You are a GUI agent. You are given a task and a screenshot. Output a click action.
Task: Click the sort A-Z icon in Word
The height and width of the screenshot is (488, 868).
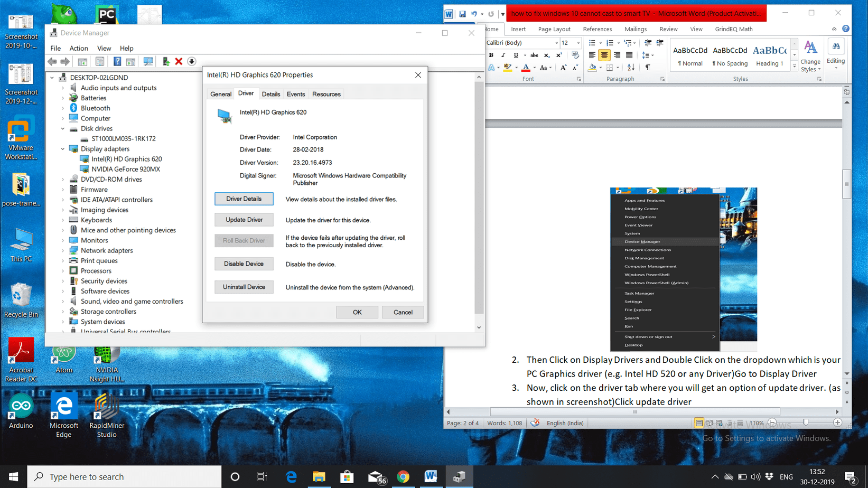[x=631, y=68]
